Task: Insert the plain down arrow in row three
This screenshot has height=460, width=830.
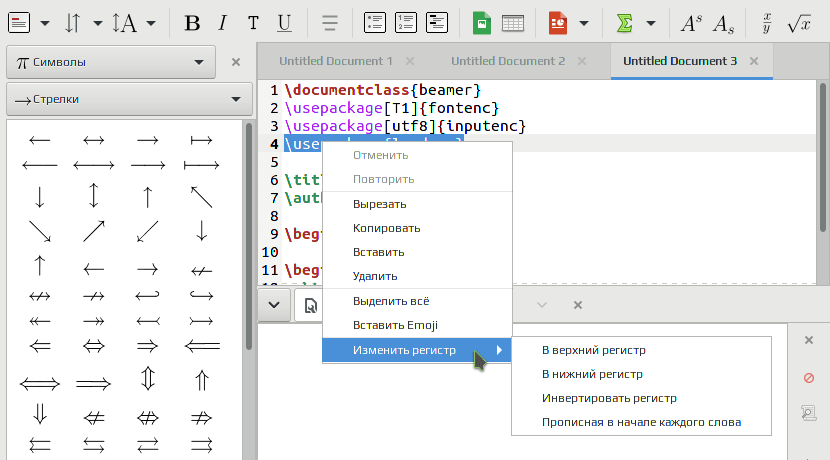Action: [x=40, y=196]
